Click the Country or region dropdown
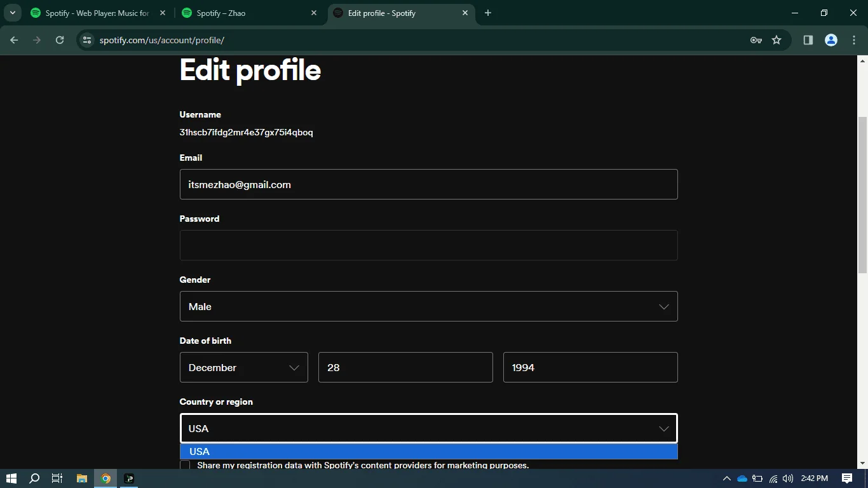Screen dimensions: 868x488 click(429, 428)
